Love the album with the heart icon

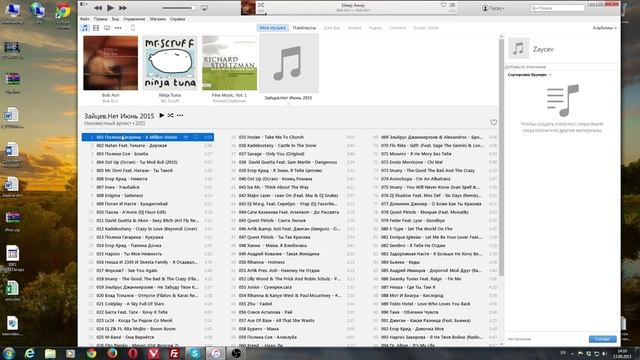tap(493, 122)
